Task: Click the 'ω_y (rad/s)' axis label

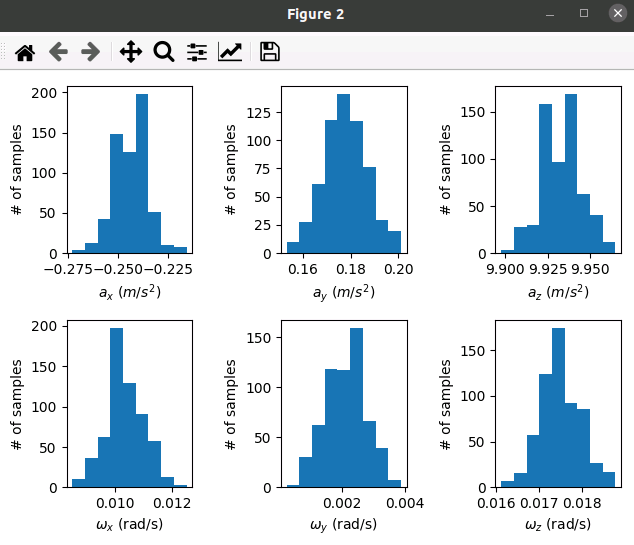Action: click(344, 524)
